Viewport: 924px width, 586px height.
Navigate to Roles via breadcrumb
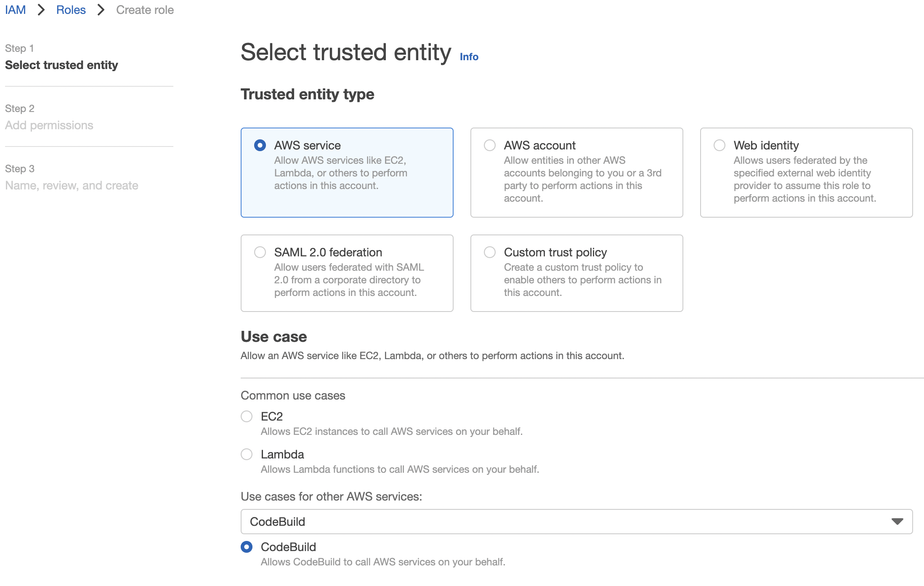(71, 9)
